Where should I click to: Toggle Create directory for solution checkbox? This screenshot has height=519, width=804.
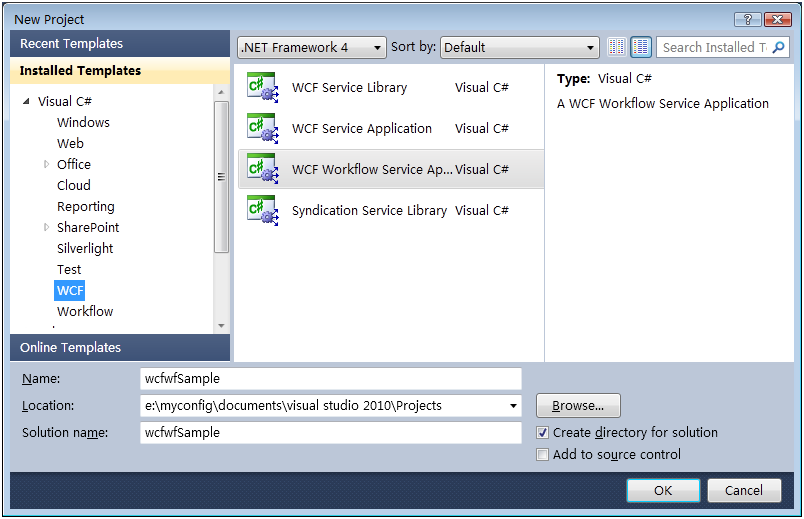coord(542,432)
